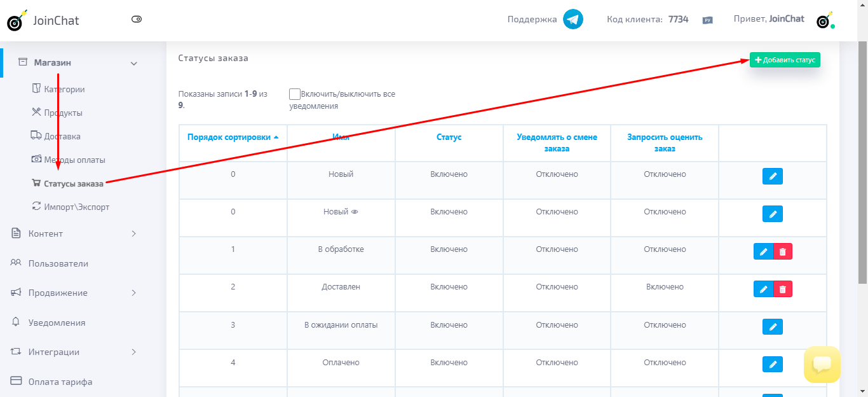Image resolution: width=868 pixels, height=397 pixels.
Task: Collapse the Магазин section chevron
Action: [x=133, y=62]
